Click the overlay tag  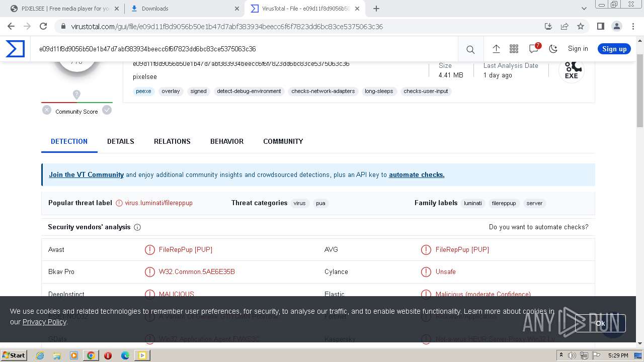tap(171, 91)
